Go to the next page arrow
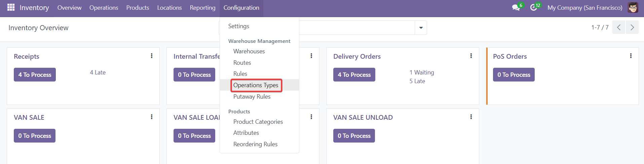 click(632, 28)
